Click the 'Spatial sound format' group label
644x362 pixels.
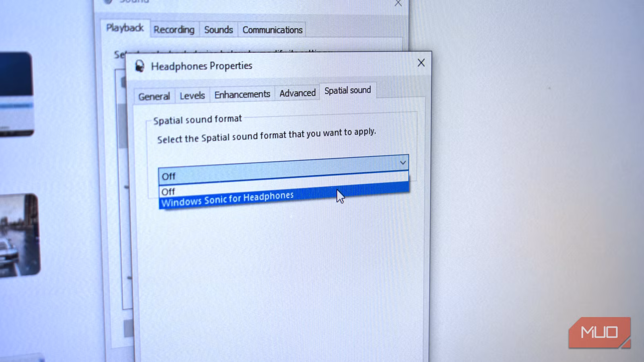click(x=198, y=119)
